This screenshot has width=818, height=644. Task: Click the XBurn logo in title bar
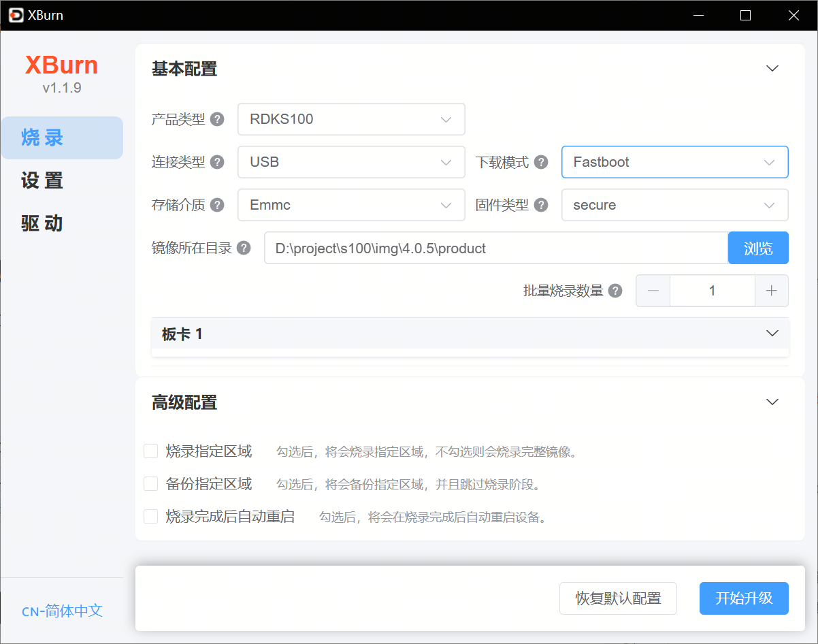pos(16,15)
